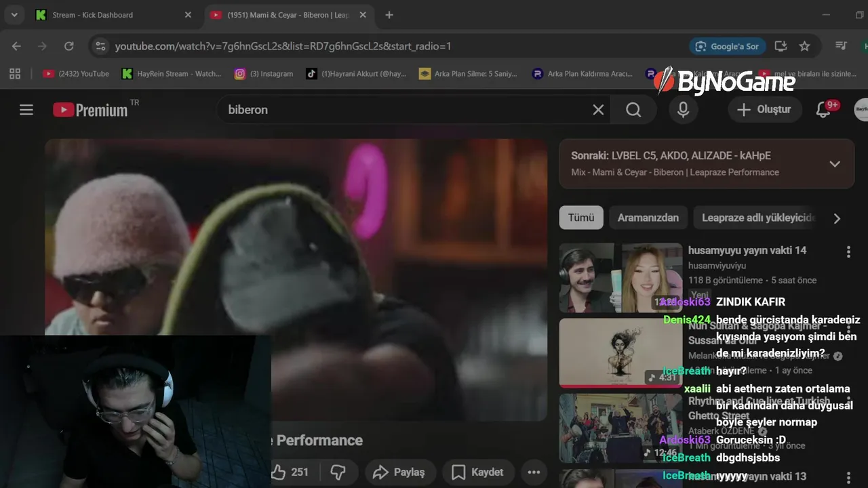Go back to the previous page
The height and width of the screenshot is (488, 868).
pos(16,46)
